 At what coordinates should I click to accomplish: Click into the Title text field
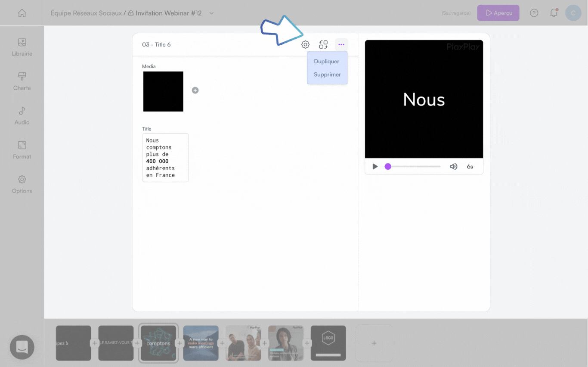tap(165, 158)
